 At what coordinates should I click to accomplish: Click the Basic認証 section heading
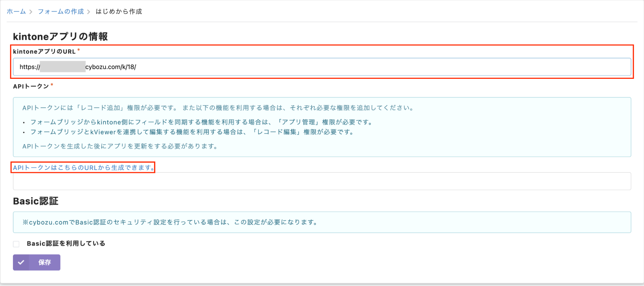(x=35, y=201)
